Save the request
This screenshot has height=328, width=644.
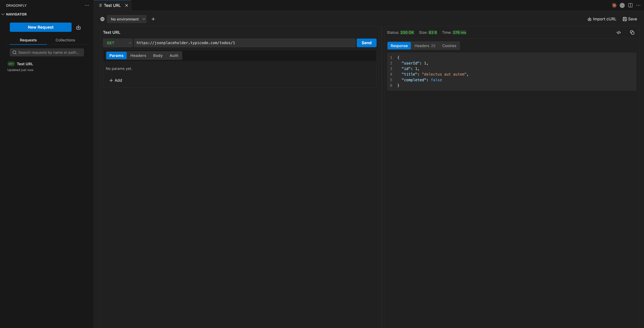(630, 19)
